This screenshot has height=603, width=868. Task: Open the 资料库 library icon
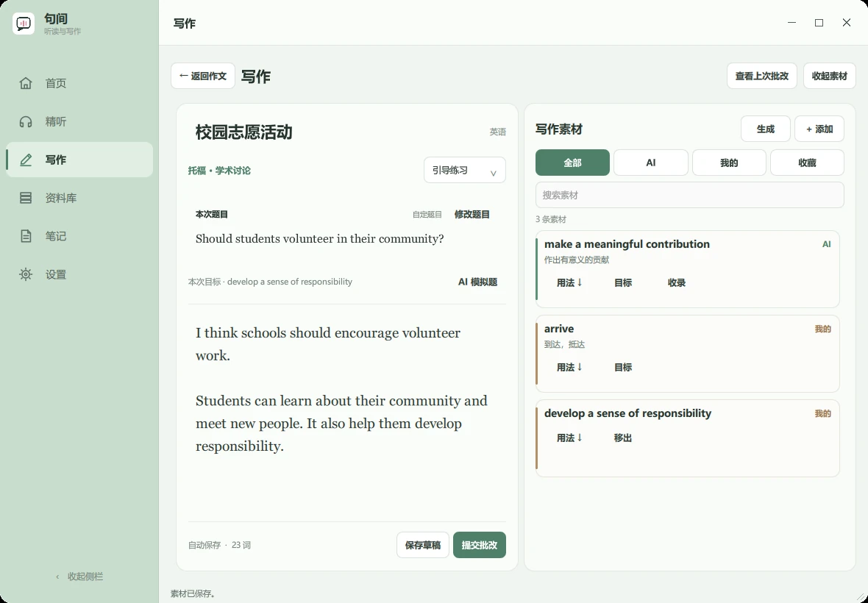26,198
